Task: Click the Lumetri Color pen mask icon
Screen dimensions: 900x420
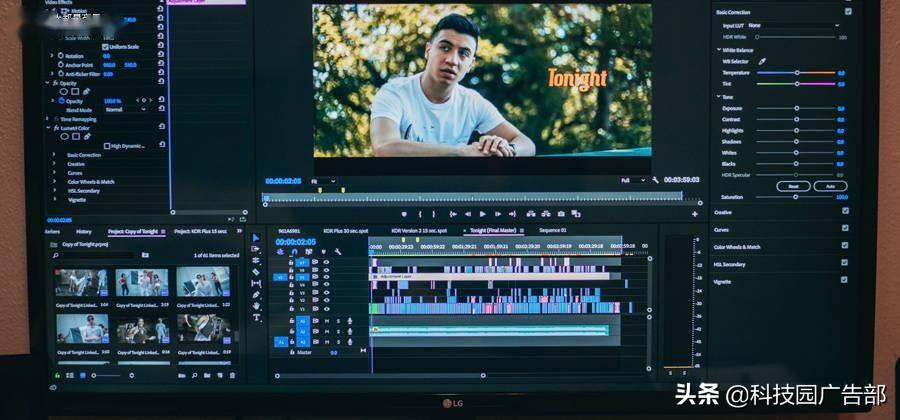Action: coord(87,137)
